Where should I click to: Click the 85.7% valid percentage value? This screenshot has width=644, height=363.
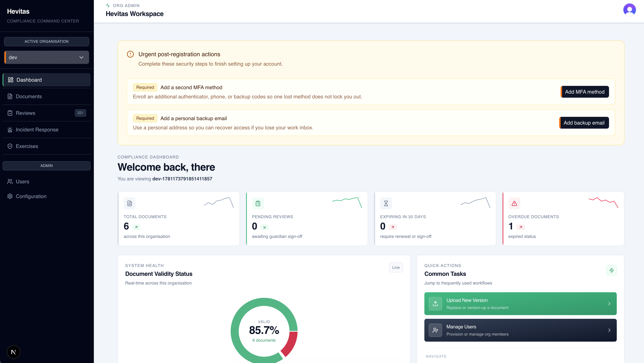264,330
